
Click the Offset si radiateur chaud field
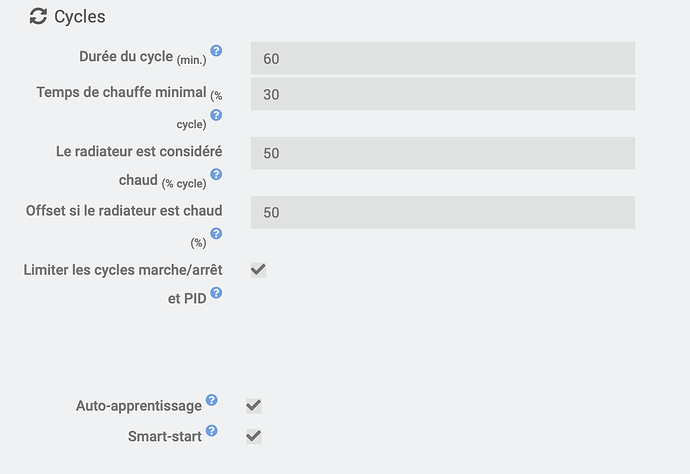tap(442, 212)
